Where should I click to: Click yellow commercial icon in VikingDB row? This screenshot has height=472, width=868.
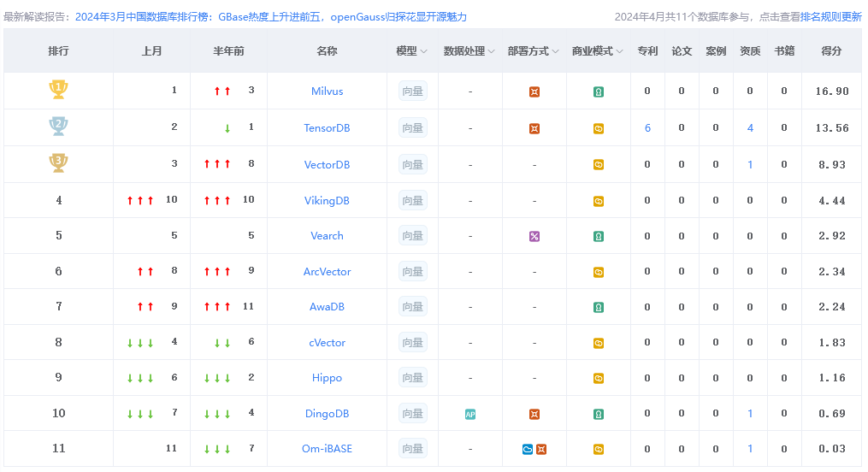[599, 201]
